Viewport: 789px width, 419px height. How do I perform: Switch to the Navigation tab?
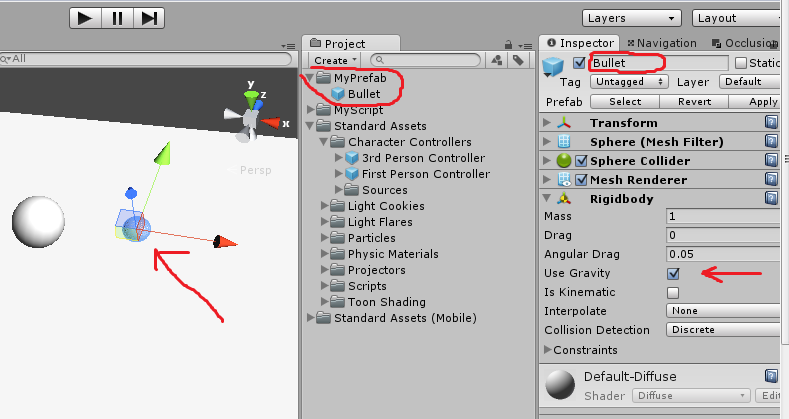662,43
